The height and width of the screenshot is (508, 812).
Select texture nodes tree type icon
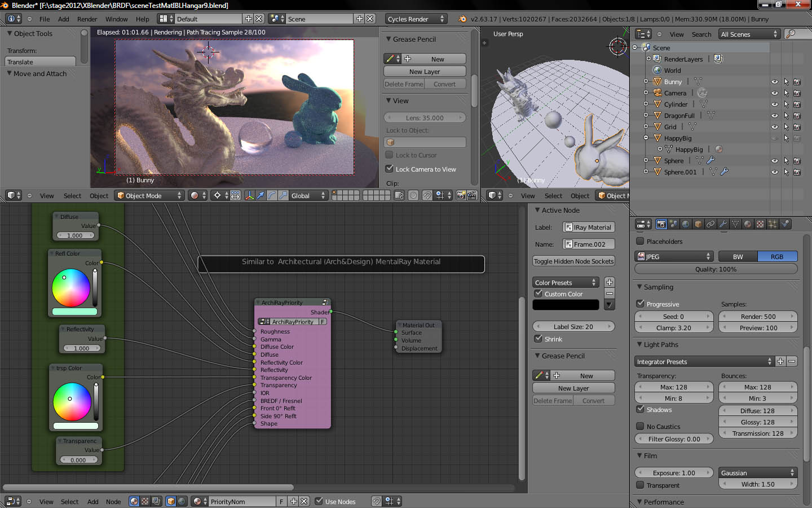[x=145, y=501]
